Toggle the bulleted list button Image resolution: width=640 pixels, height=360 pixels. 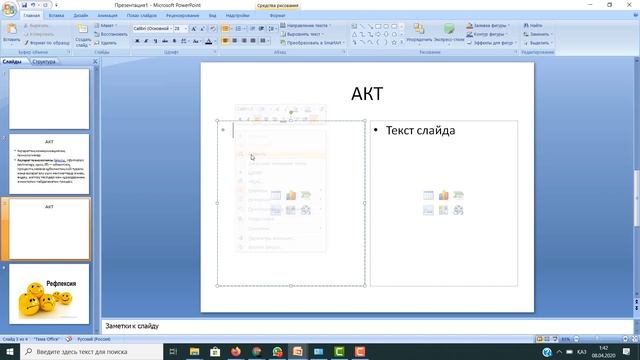[x=226, y=29]
